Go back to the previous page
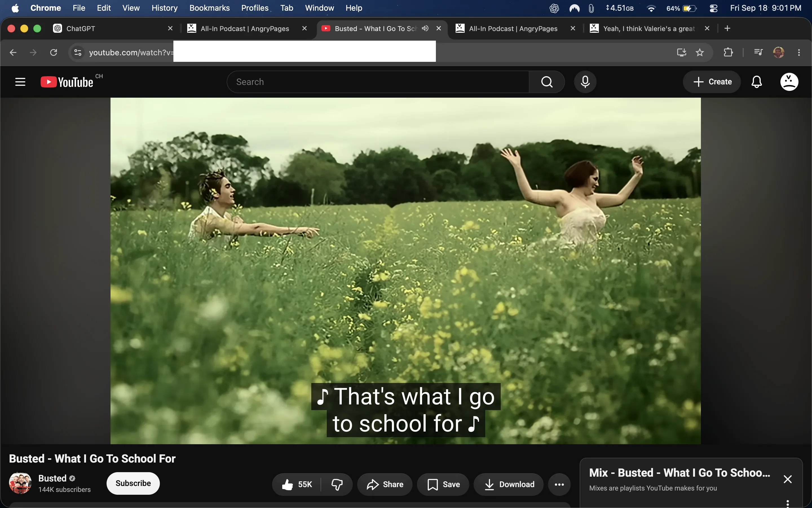This screenshot has width=812, height=508. click(13, 52)
